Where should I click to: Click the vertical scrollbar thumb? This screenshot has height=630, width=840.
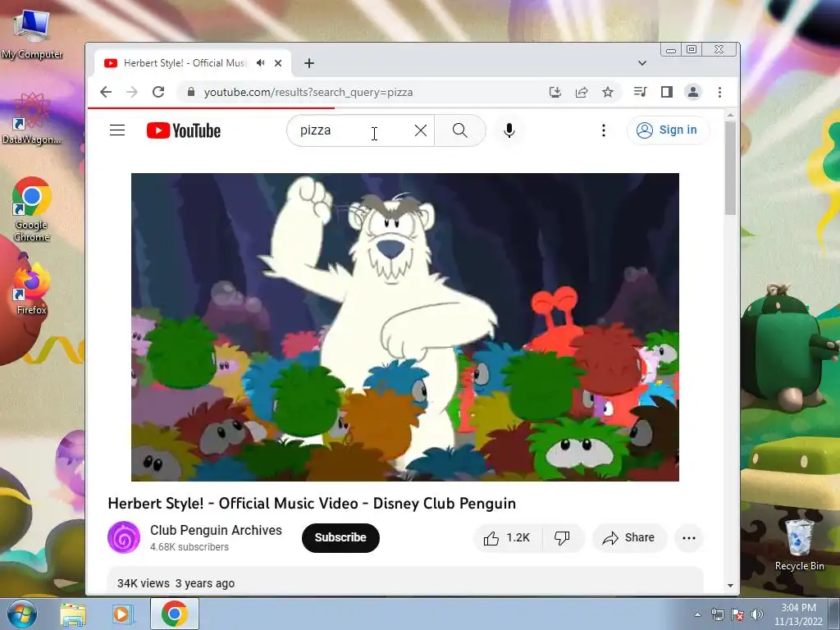[730, 168]
